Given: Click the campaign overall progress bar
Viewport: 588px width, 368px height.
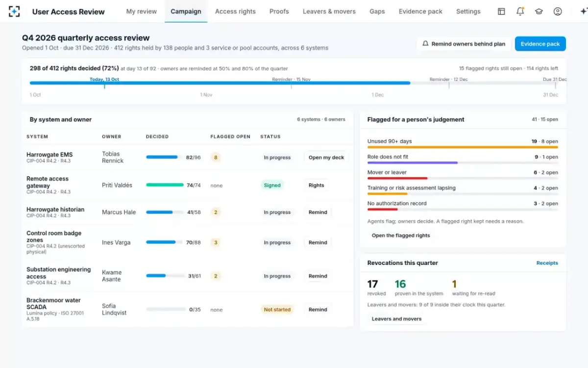Looking at the screenshot, I should [294, 83].
